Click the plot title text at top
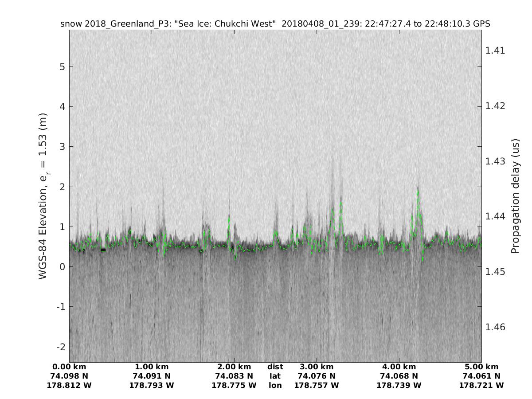This screenshot has width=532, height=399. pos(275,24)
